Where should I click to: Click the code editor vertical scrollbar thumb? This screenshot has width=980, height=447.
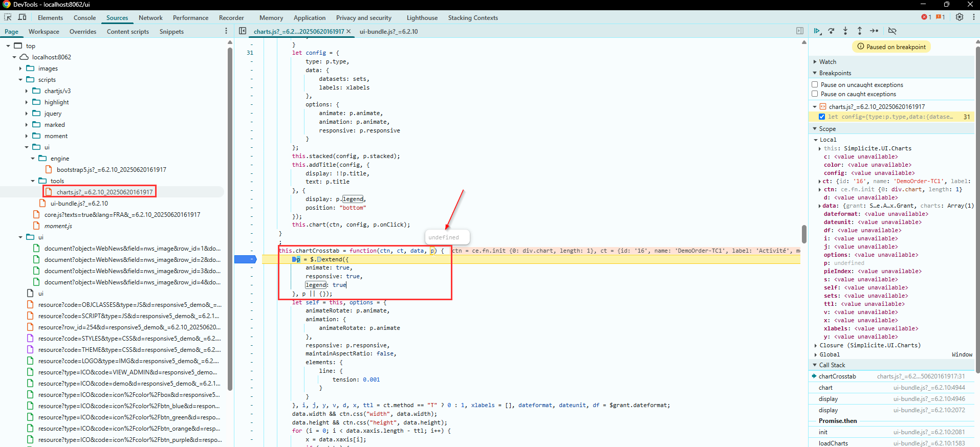(804, 234)
